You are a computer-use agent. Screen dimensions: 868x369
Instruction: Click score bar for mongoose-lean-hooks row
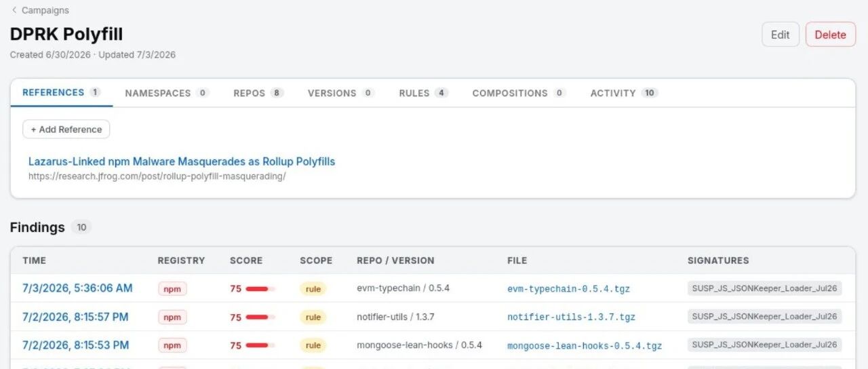[260, 345]
